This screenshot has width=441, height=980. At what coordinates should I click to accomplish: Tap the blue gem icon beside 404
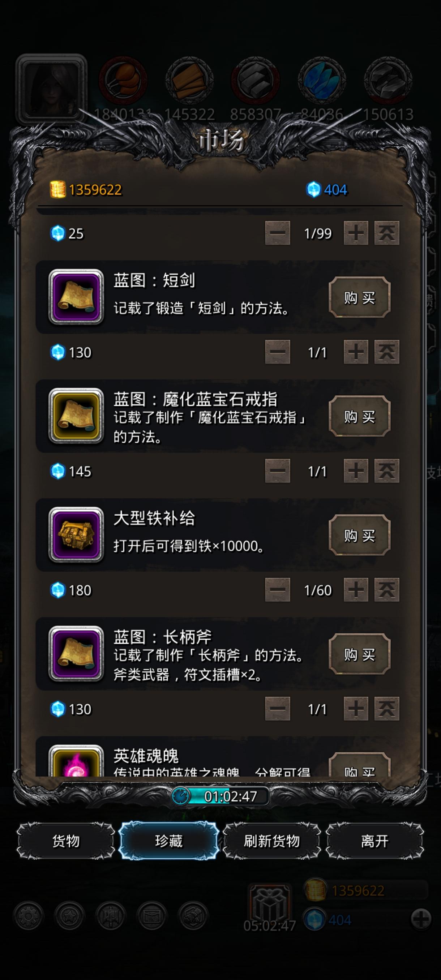[x=313, y=189]
